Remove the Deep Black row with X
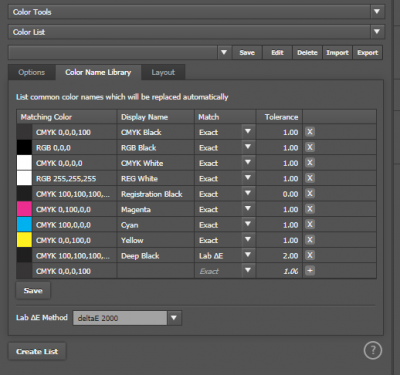The height and width of the screenshot is (375, 400). coord(310,255)
